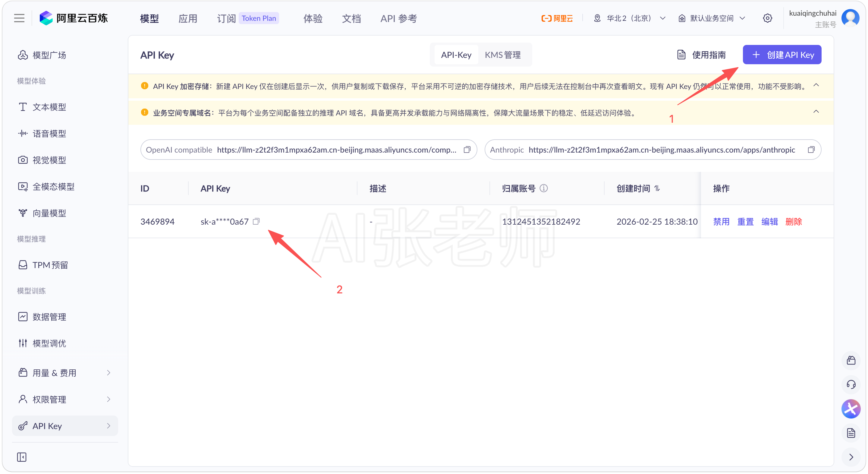Expand 权限管理 submenu
This screenshot has width=868, height=474.
[x=65, y=399]
